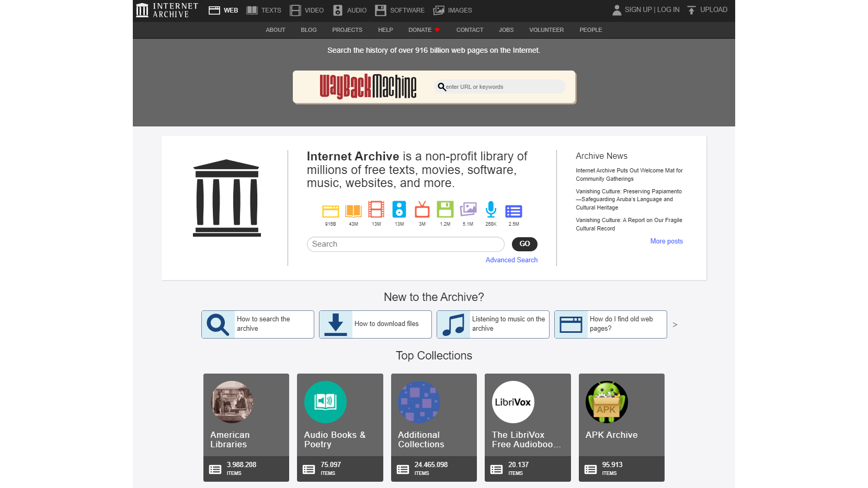Click the browser window icon in old web pages card

click(x=571, y=324)
